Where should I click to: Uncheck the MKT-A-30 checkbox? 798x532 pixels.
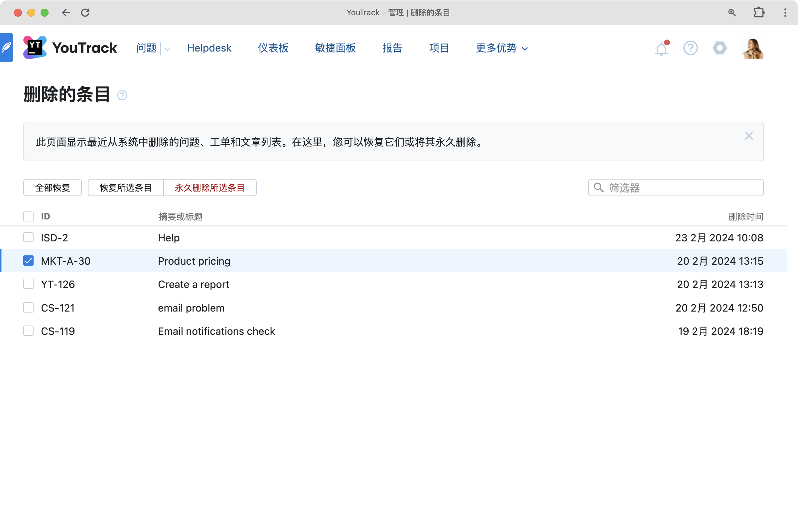point(29,261)
